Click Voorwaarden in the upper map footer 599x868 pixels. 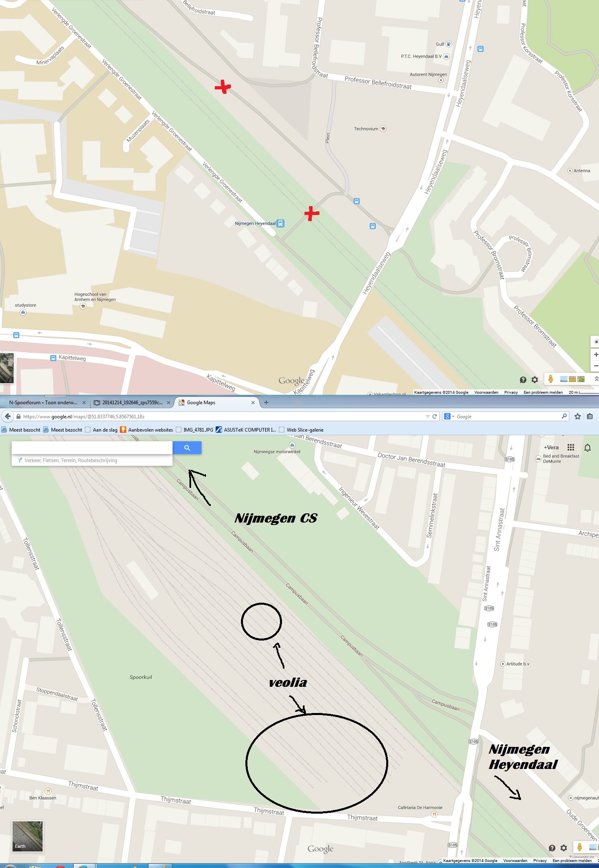click(x=486, y=392)
